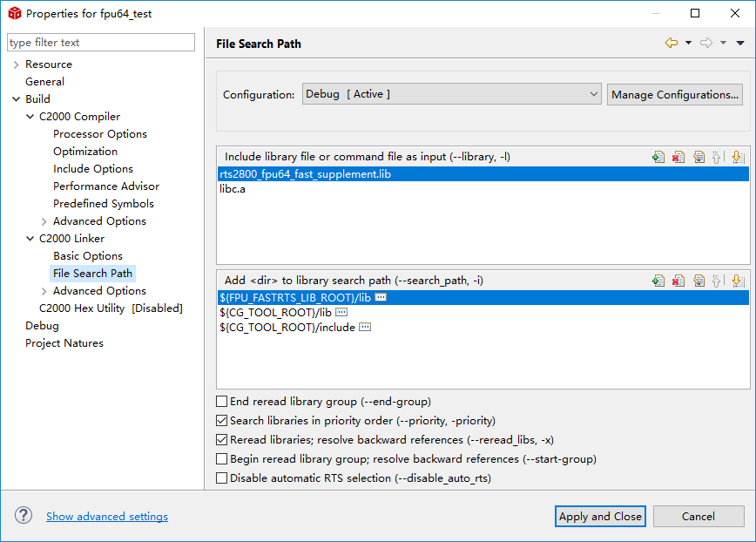The height and width of the screenshot is (542, 756).
Task: Click the back navigation arrow
Action: [671, 43]
